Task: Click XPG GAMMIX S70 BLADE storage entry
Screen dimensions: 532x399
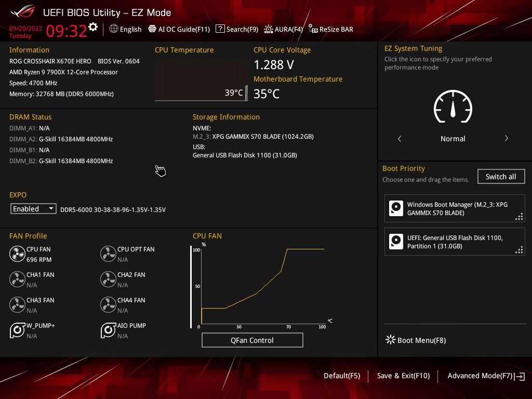Action: (253, 137)
